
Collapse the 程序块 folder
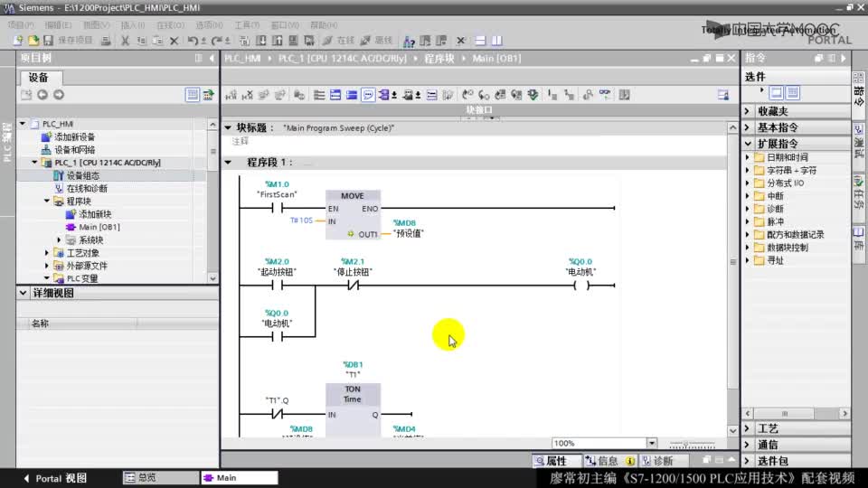pyautogui.click(x=47, y=201)
